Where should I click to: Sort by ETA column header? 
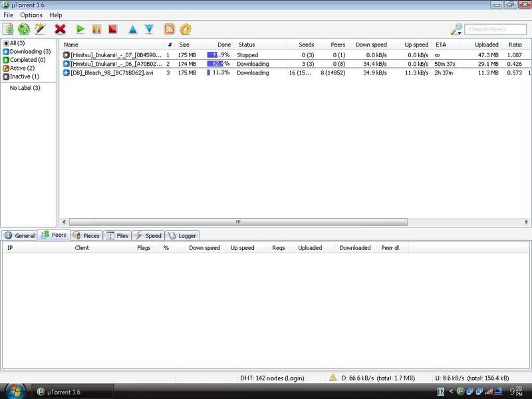(x=441, y=45)
